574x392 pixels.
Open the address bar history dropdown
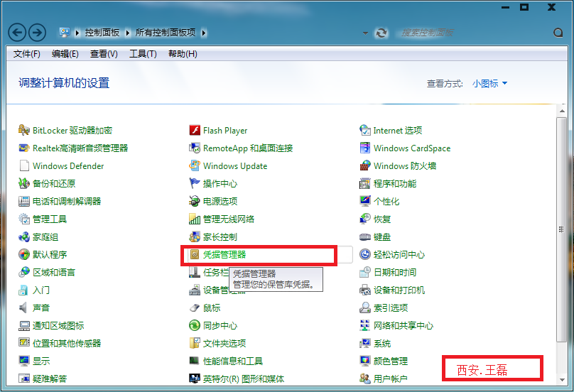[x=365, y=33]
